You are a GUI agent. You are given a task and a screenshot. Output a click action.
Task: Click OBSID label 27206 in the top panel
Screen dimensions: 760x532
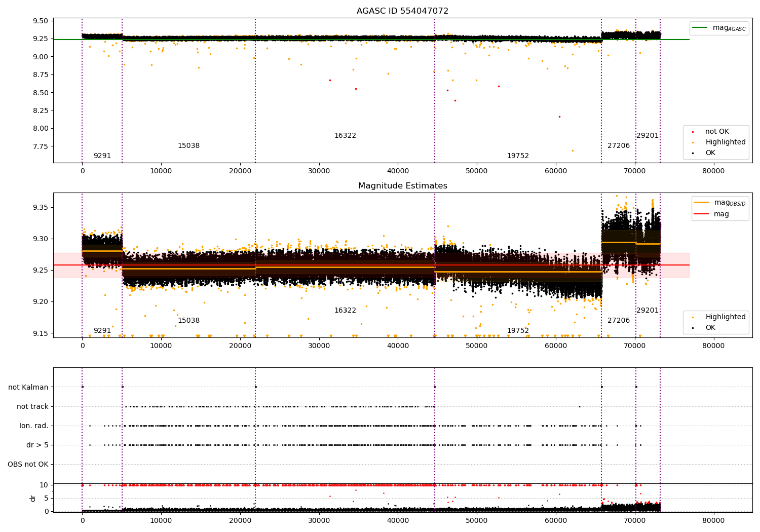pos(619,145)
